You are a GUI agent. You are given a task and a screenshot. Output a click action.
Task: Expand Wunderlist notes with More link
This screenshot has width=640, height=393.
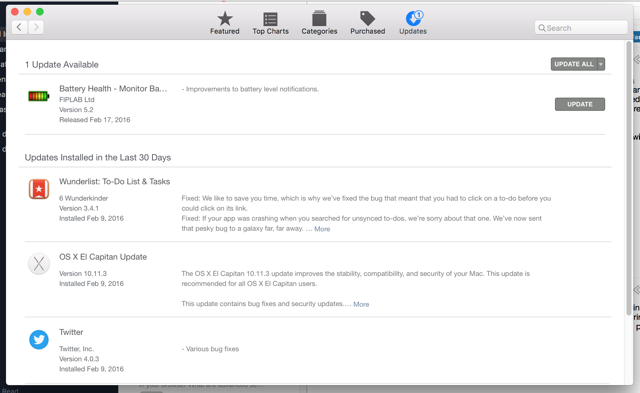(322, 229)
